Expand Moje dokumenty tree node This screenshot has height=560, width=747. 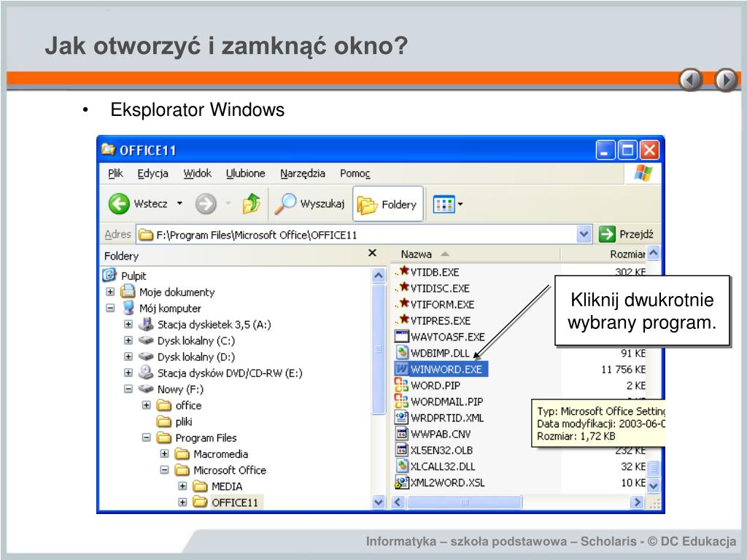tap(110, 292)
